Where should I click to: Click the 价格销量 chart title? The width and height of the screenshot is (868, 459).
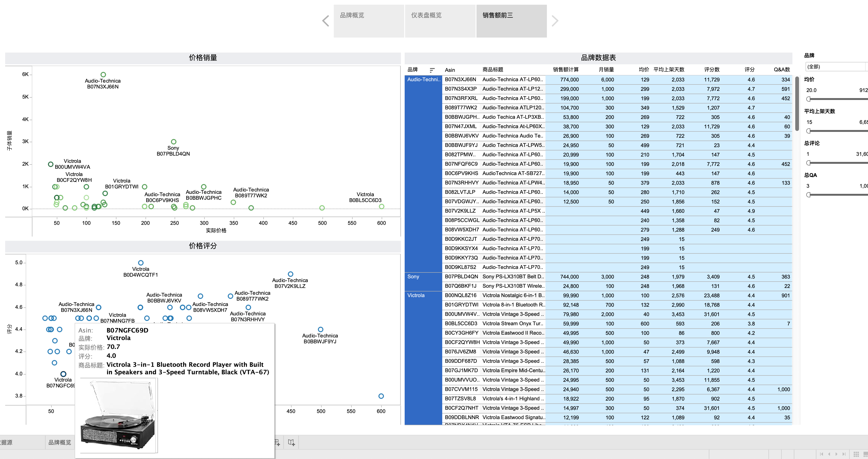pyautogui.click(x=203, y=57)
